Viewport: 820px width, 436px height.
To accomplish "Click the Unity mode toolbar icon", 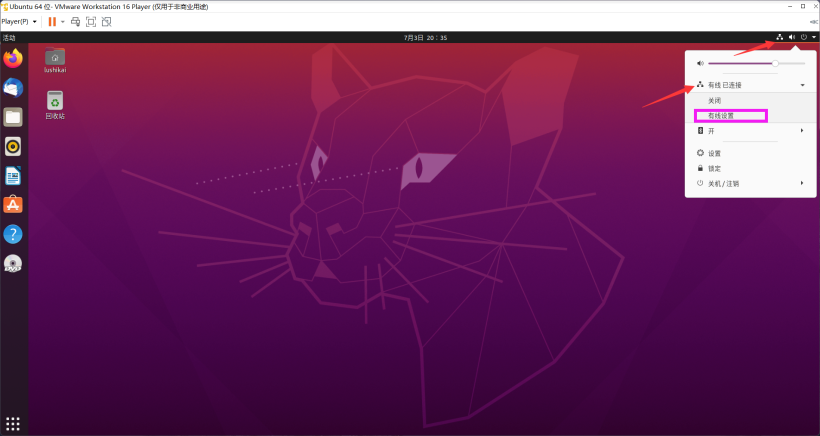I will tap(107, 21).
